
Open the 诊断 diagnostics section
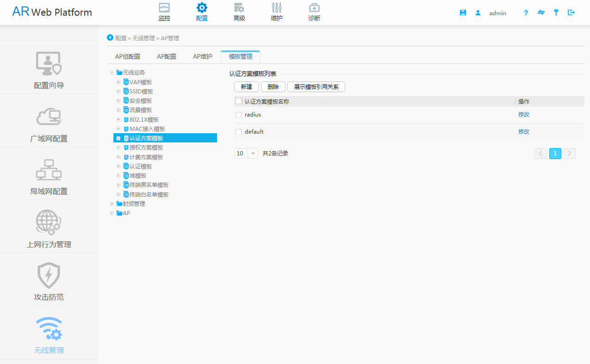314,12
